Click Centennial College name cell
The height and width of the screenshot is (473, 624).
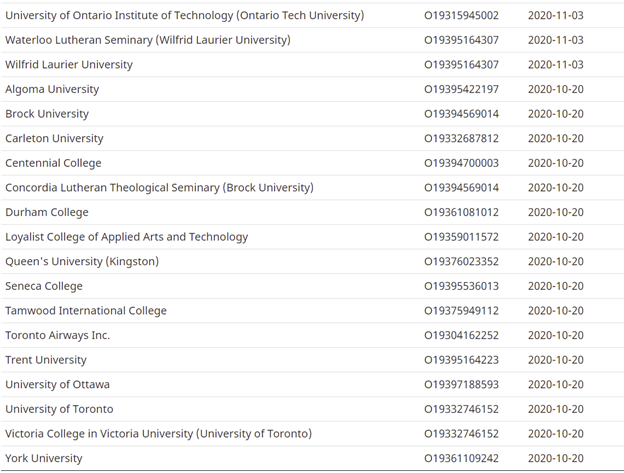[x=53, y=163]
